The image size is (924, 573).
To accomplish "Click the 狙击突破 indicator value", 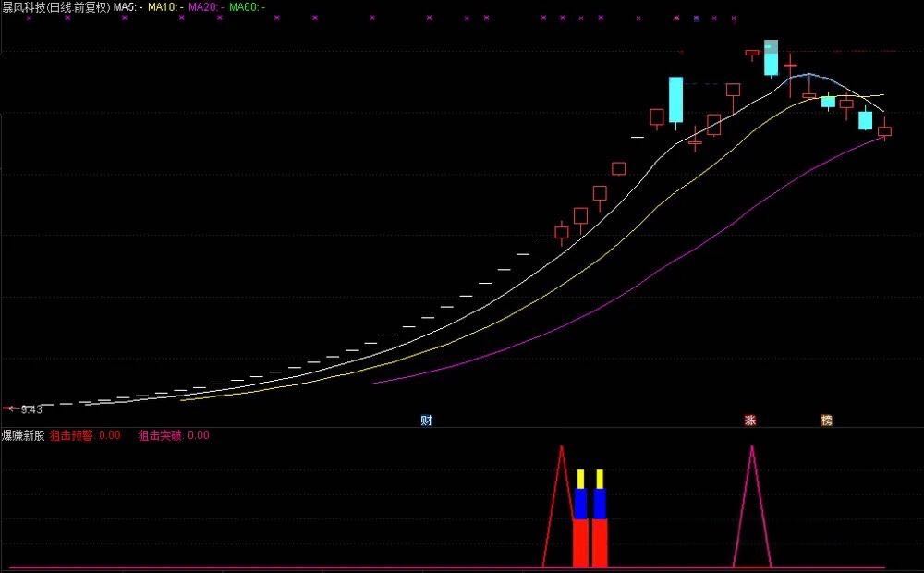I will click(174, 435).
